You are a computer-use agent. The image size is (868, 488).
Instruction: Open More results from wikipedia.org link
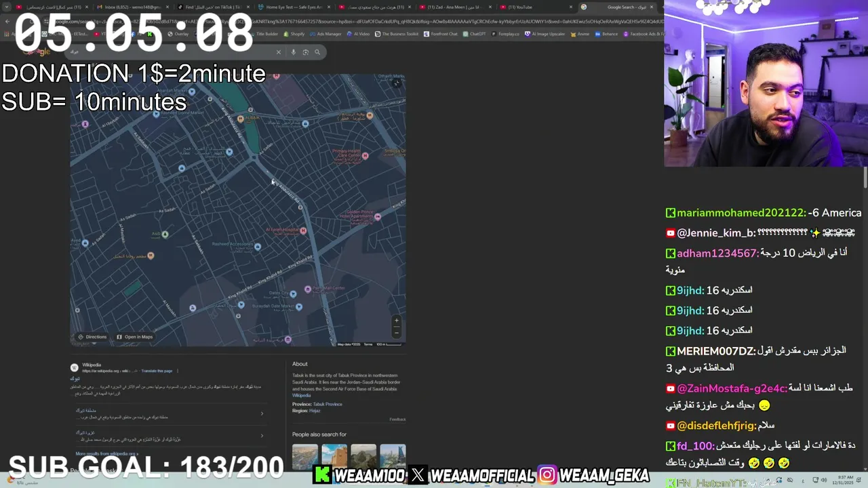(106, 453)
